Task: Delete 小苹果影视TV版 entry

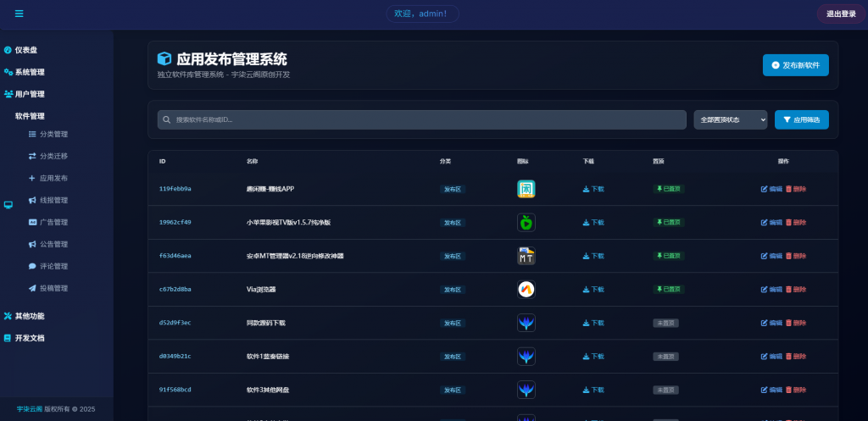Action: [796, 223]
